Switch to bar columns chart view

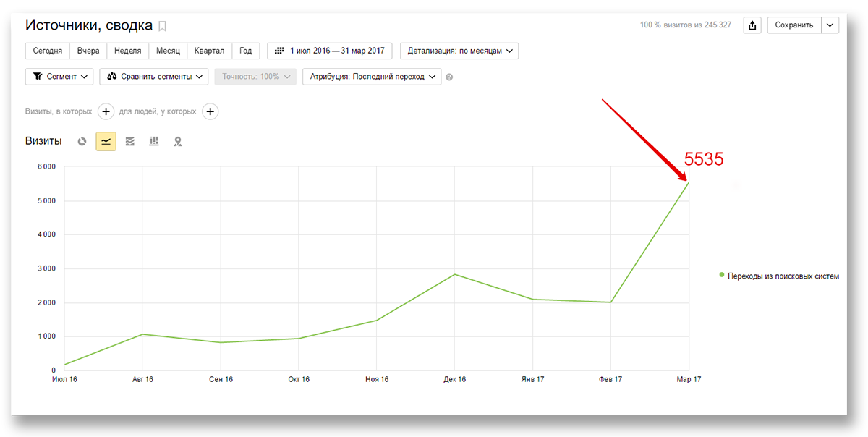pos(154,142)
